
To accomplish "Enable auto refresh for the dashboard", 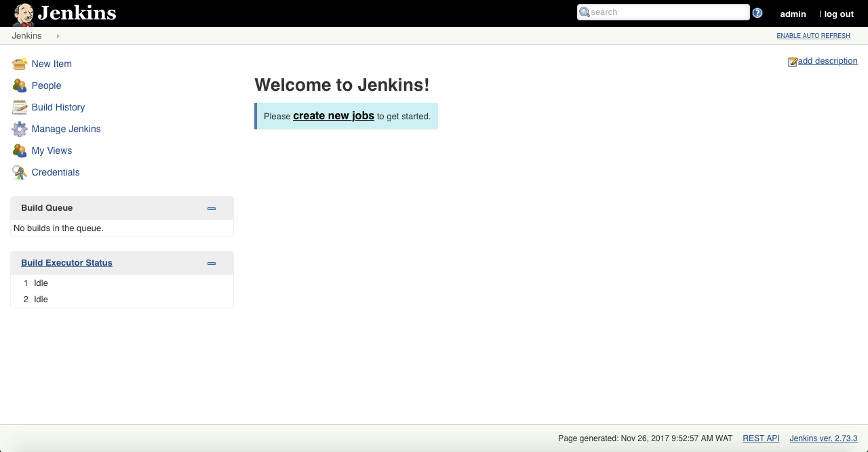I will click(x=813, y=35).
